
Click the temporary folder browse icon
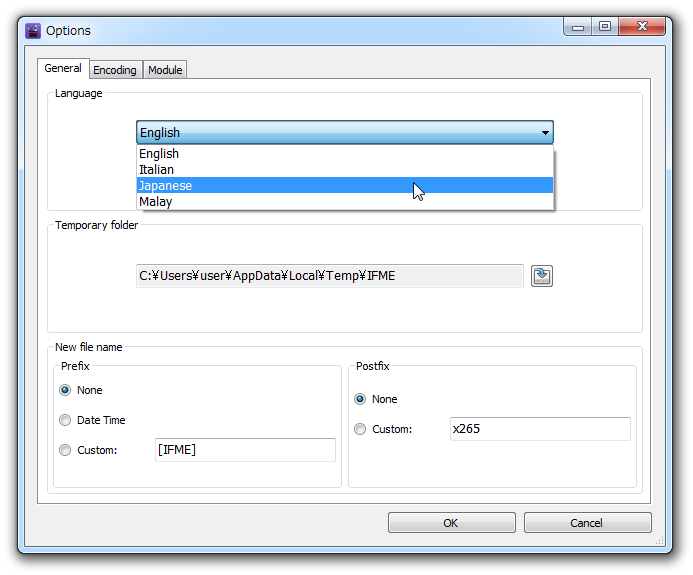coord(541,276)
